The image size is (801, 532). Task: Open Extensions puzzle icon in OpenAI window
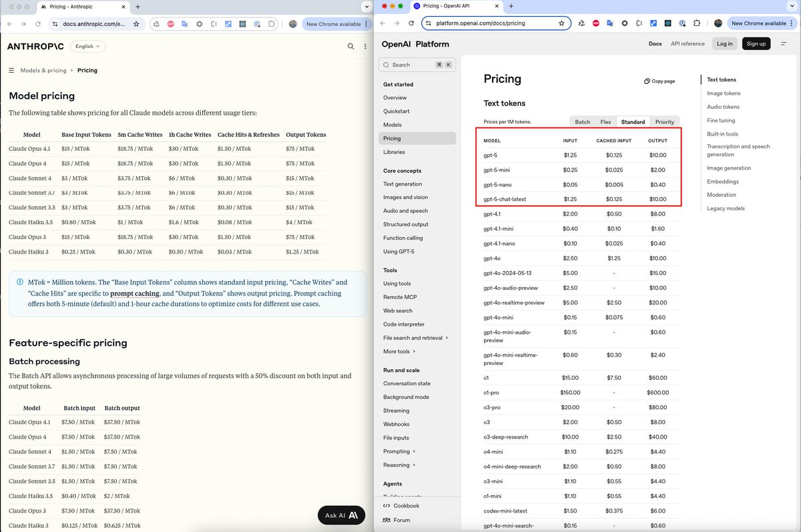point(697,23)
